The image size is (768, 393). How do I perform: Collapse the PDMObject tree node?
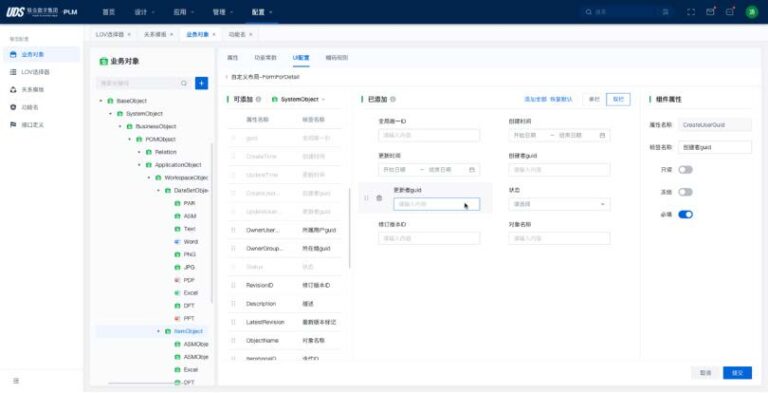(x=130, y=139)
